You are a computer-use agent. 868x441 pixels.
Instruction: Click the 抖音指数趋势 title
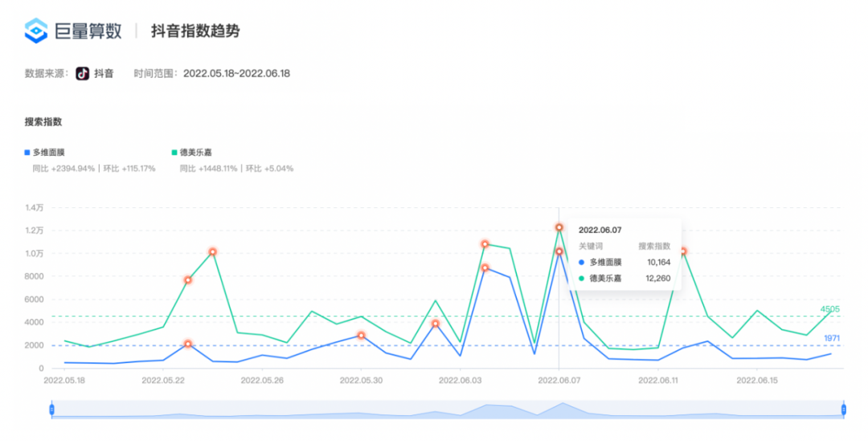(195, 31)
